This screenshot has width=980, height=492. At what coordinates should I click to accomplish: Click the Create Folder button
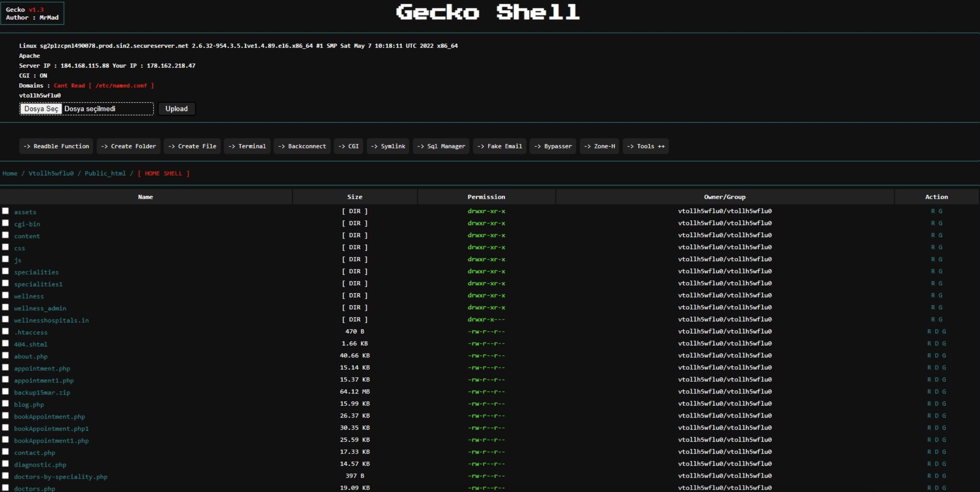[x=129, y=146]
